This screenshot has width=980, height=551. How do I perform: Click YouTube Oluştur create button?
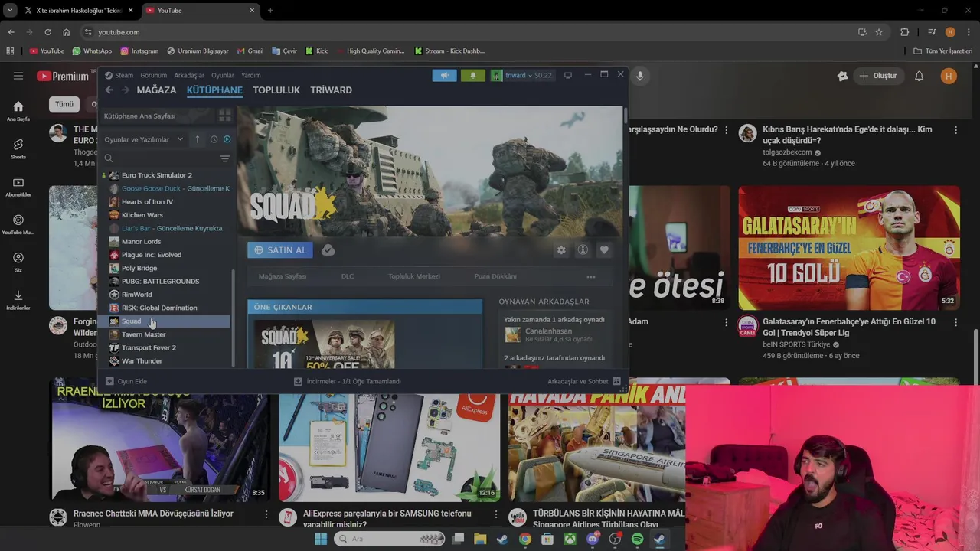[x=878, y=76]
